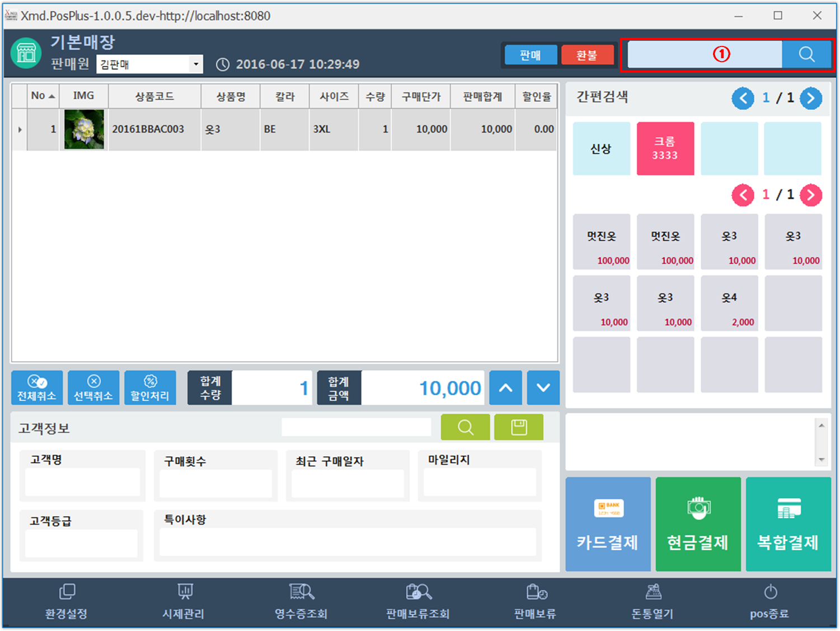Click the 고객등급 field
The image size is (840, 631).
click(x=82, y=543)
